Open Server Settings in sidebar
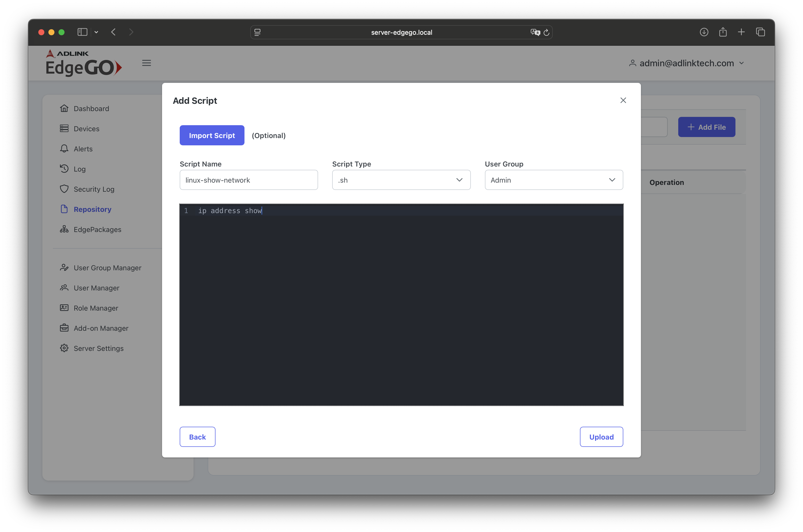This screenshot has width=803, height=532. 99,348
